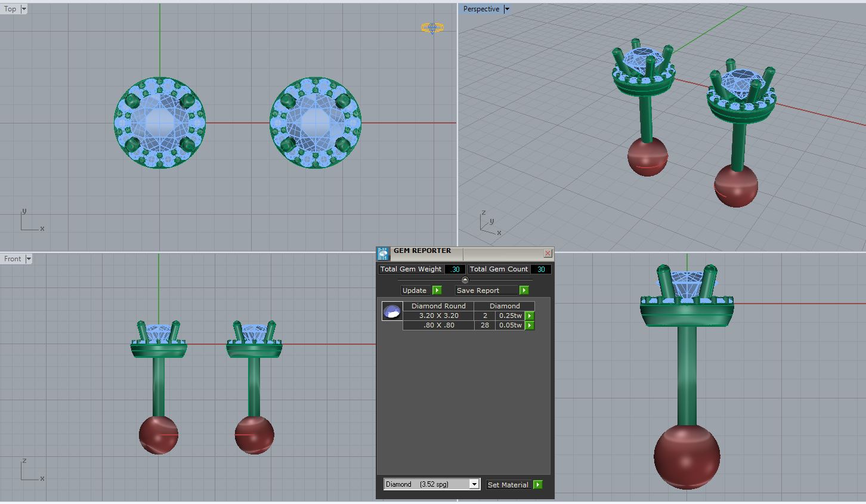Select the left earring in the Top viewport
Viewport: 866px width, 504px height.
coord(160,123)
